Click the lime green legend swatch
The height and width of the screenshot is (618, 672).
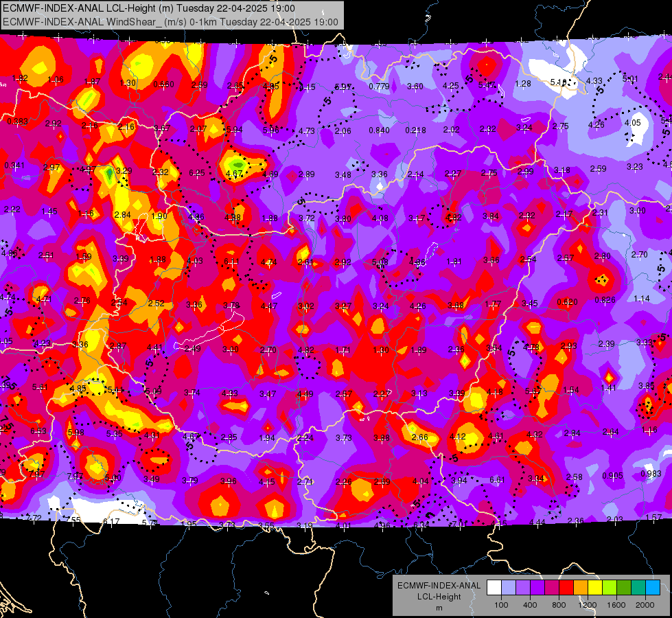(x=610, y=588)
